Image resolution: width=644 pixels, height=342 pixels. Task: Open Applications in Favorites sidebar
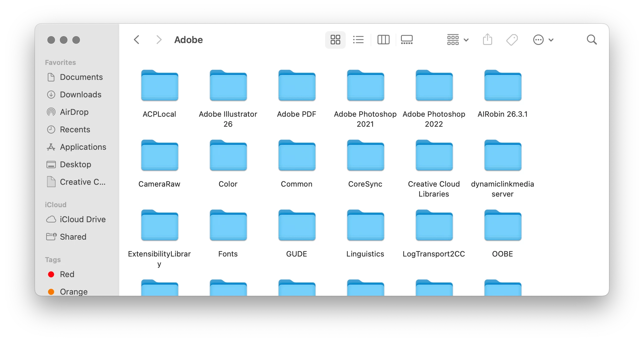[83, 147]
